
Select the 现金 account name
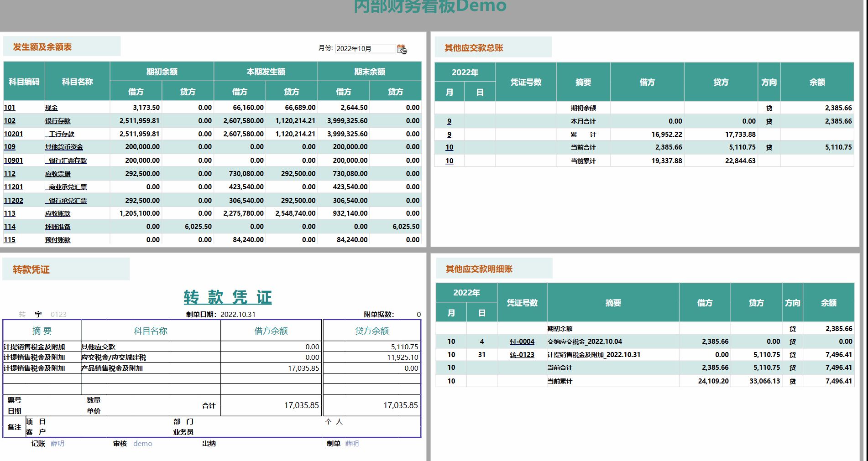[52, 108]
